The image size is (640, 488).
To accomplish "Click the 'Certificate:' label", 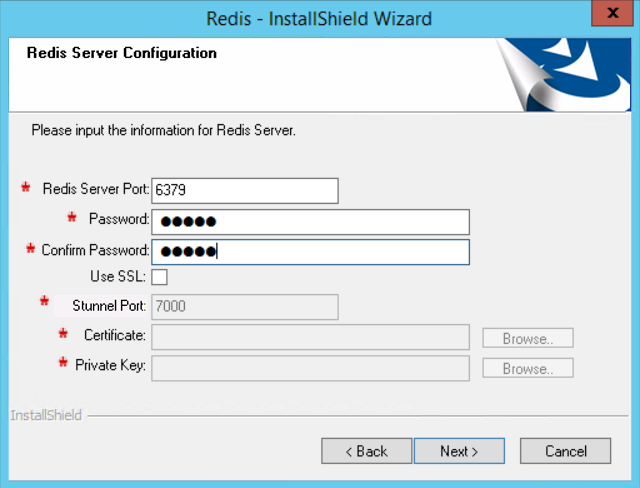I will 115,335.
